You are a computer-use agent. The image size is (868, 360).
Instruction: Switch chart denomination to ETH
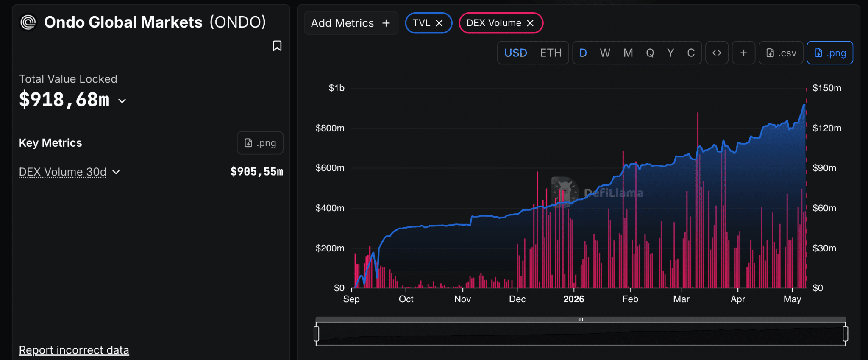(x=551, y=53)
